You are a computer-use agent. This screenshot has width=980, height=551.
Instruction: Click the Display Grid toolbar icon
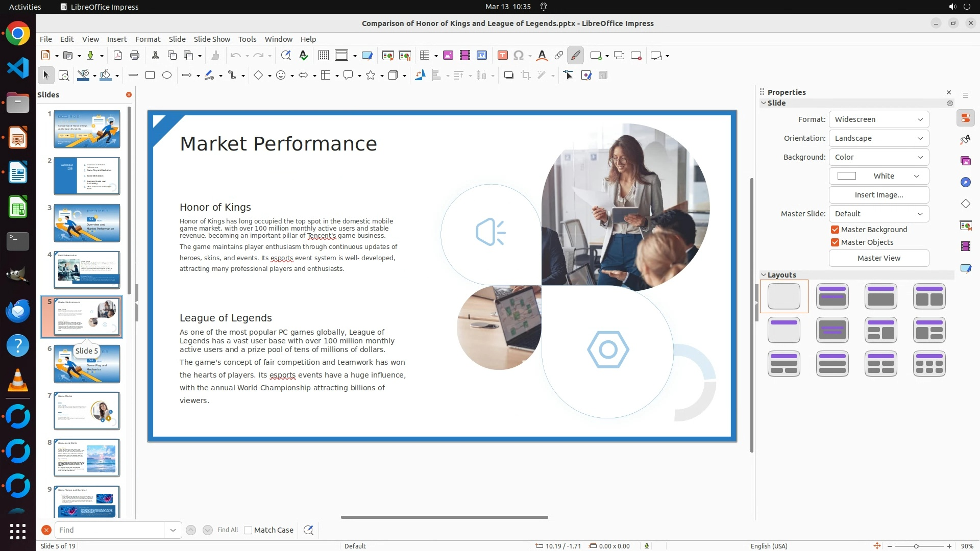coord(323,56)
